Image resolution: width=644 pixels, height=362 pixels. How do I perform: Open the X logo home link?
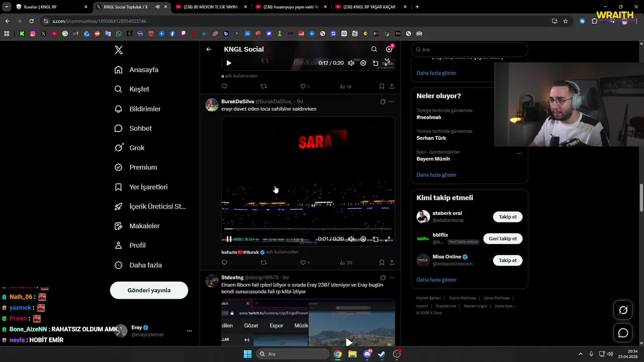click(119, 50)
